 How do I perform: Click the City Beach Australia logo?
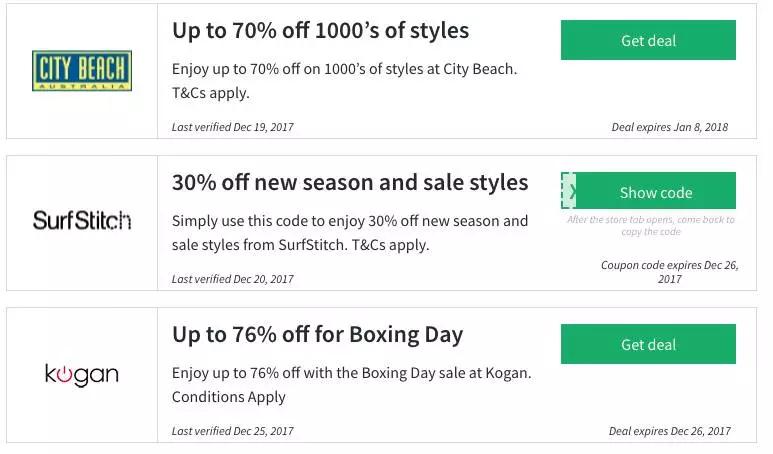[x=82, y=71]
